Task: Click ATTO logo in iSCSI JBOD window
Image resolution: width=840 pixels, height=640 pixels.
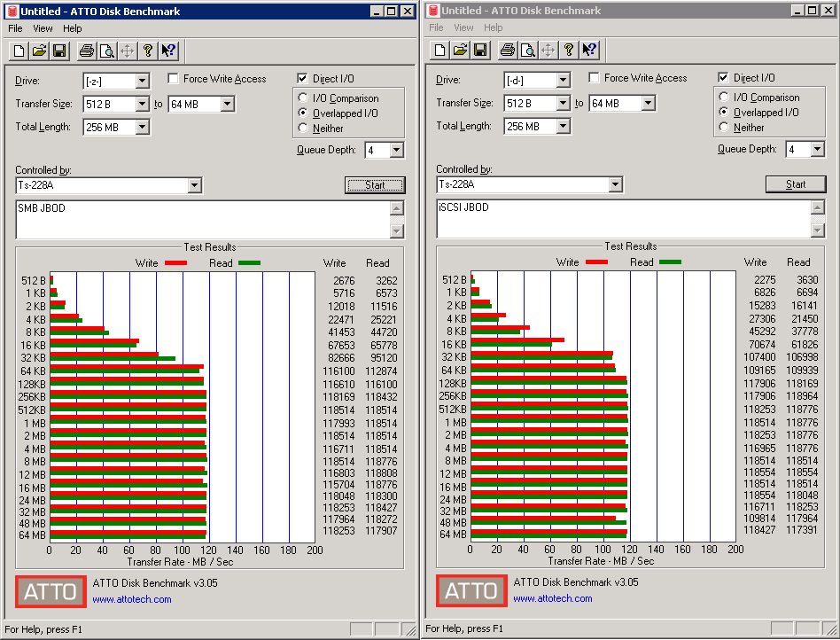Action: point(471,590)
